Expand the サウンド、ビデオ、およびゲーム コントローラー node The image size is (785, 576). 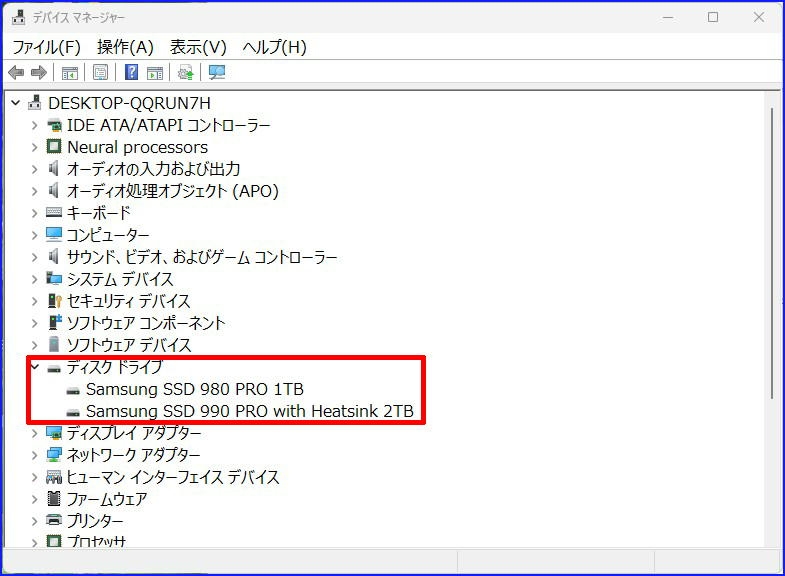coord(35,257)
